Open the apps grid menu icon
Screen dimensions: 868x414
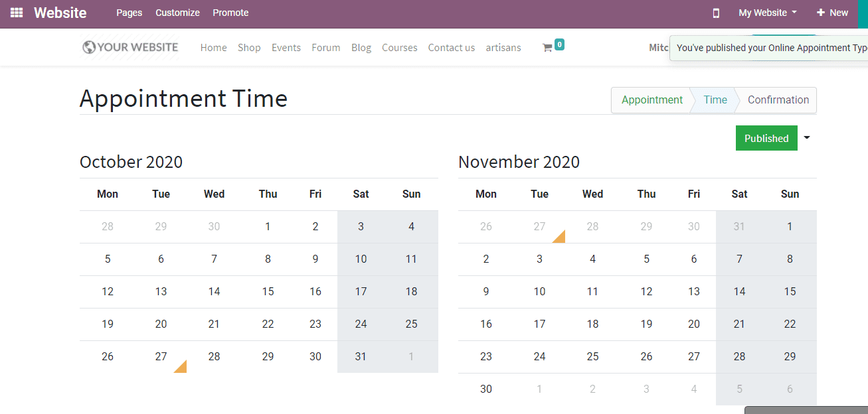(17, 13)
